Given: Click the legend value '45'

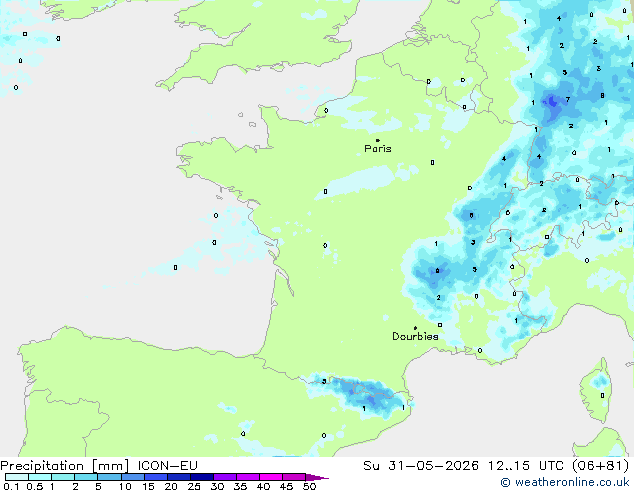Looking at the screenshot, I should point(286,486).
